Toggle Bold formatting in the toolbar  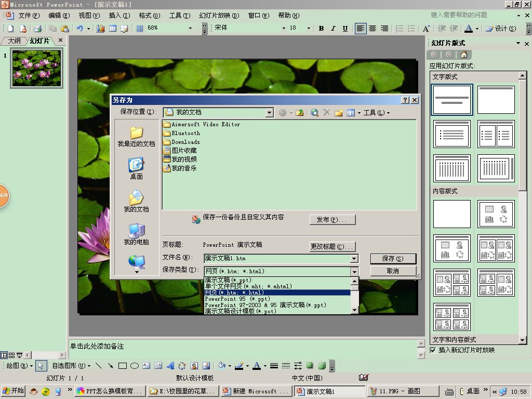point(321,29)
